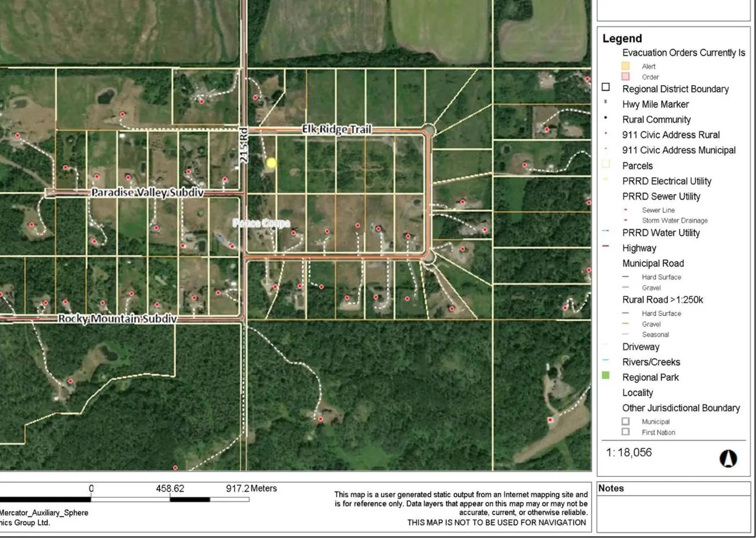Click the Other Jurisdictional Boundary entry

click(681, 408)
